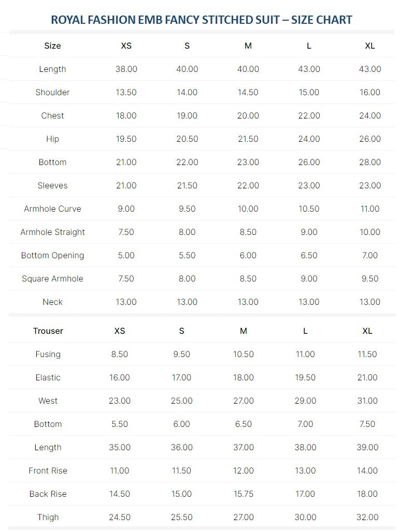Select the Fusing value 8.50
Screen dimensions: 400x532
120,354
